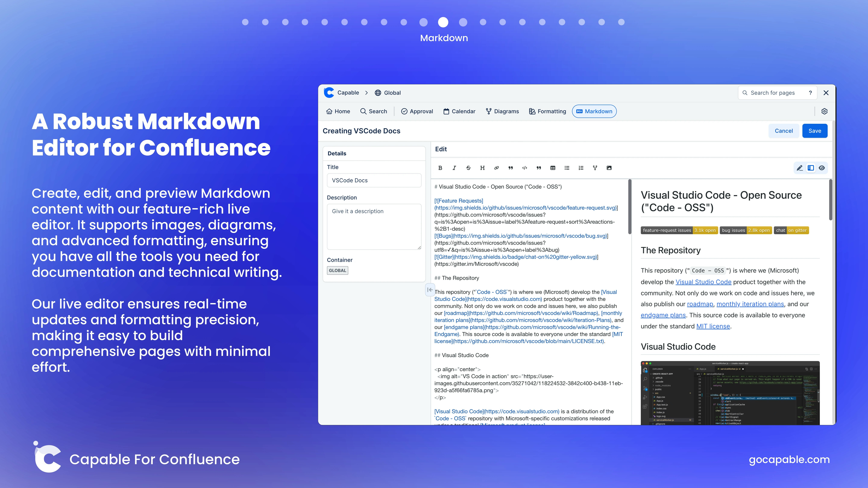Insert a table with the table icon
The image size is (868, 488).
point(553,168)
